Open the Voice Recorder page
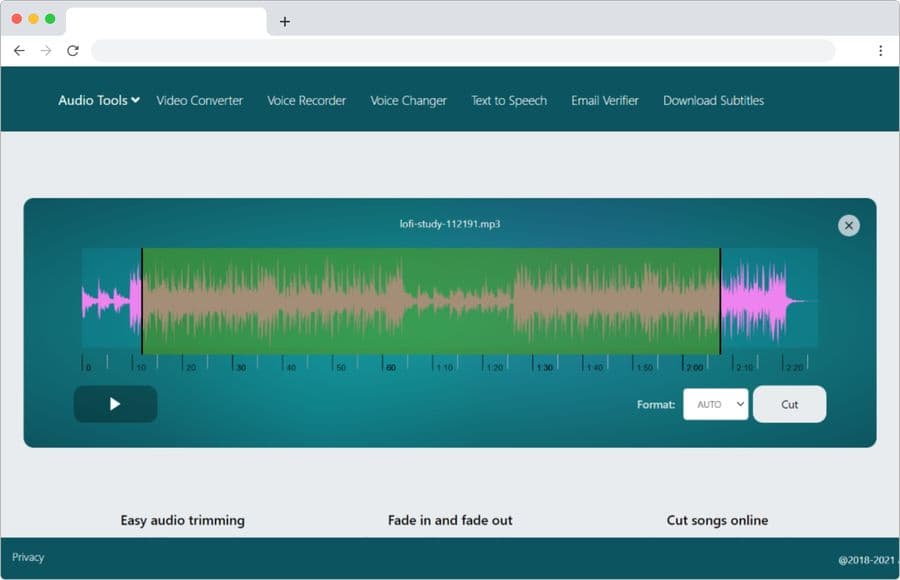 [306, 100]
